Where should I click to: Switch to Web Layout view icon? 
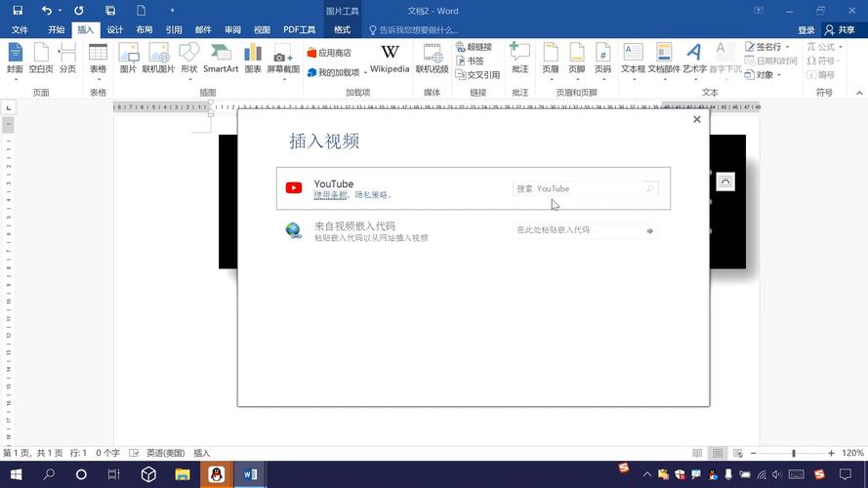point(738,453)
